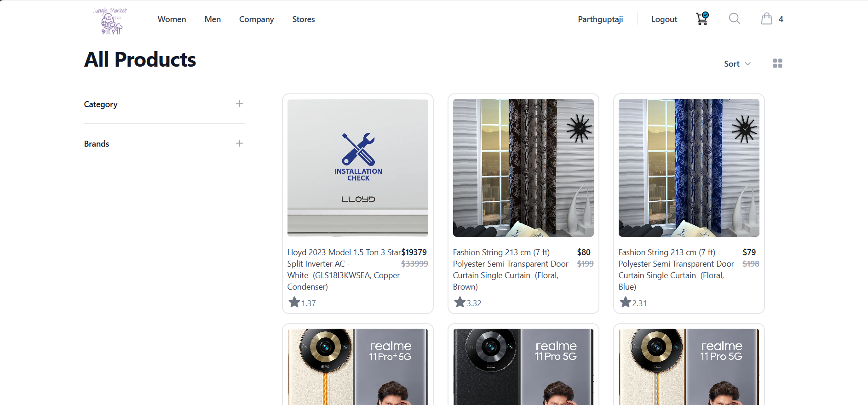Image resolution: width=868 pixels, height=405 pixels.
Task: Click the Jungle Market logo
Action: [110, 21]
